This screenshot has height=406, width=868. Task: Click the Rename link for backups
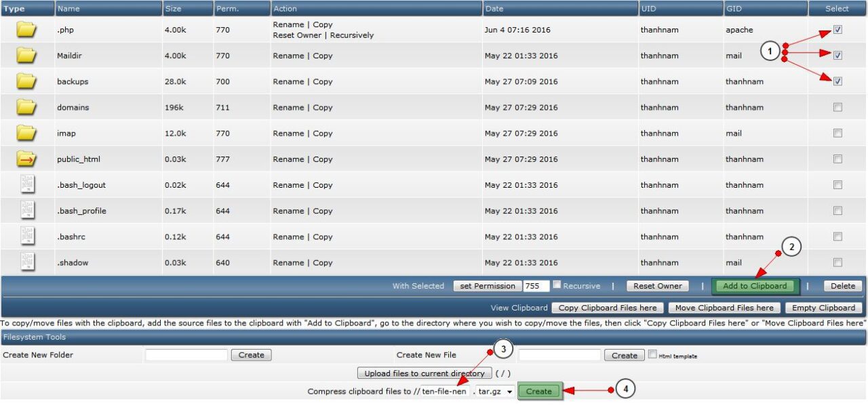(288, 81)
